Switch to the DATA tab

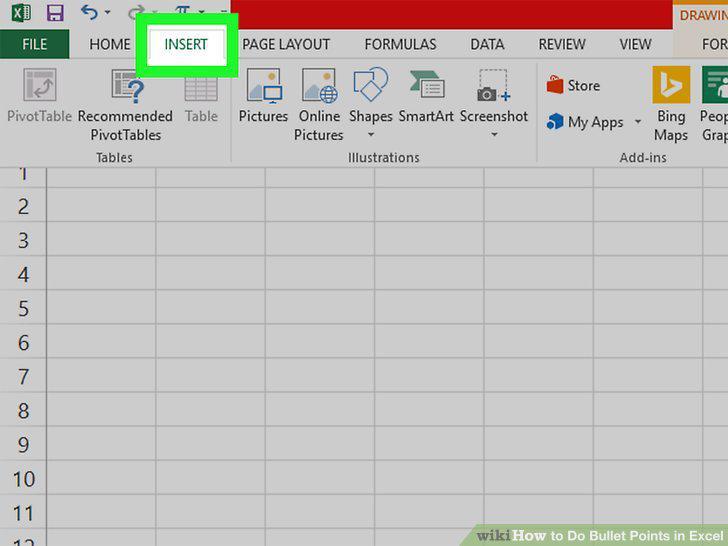coord(487,44)
